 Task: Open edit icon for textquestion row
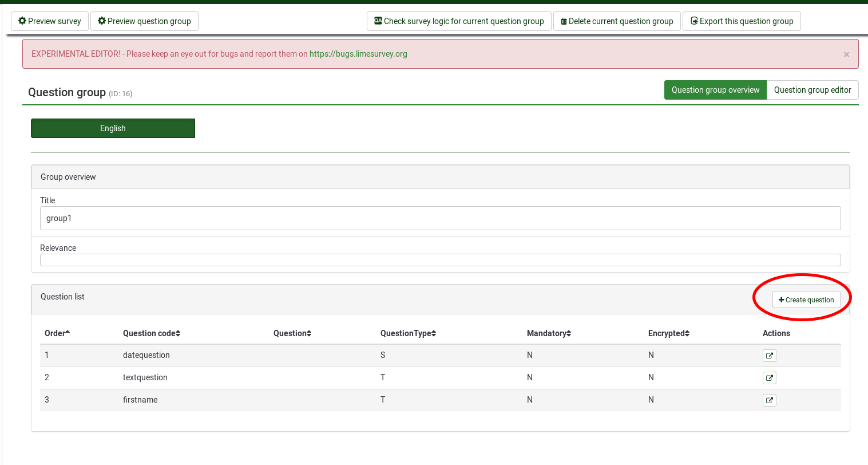click(770, 378)
